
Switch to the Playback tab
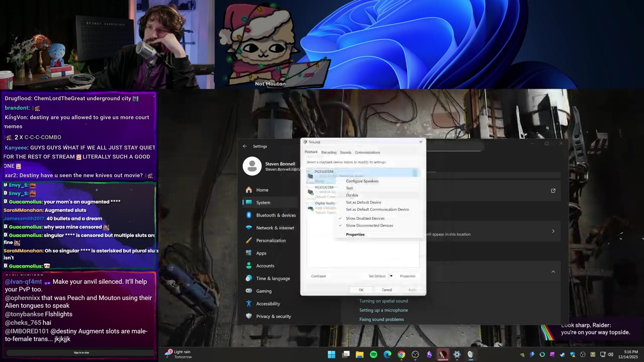click(311, 152)
